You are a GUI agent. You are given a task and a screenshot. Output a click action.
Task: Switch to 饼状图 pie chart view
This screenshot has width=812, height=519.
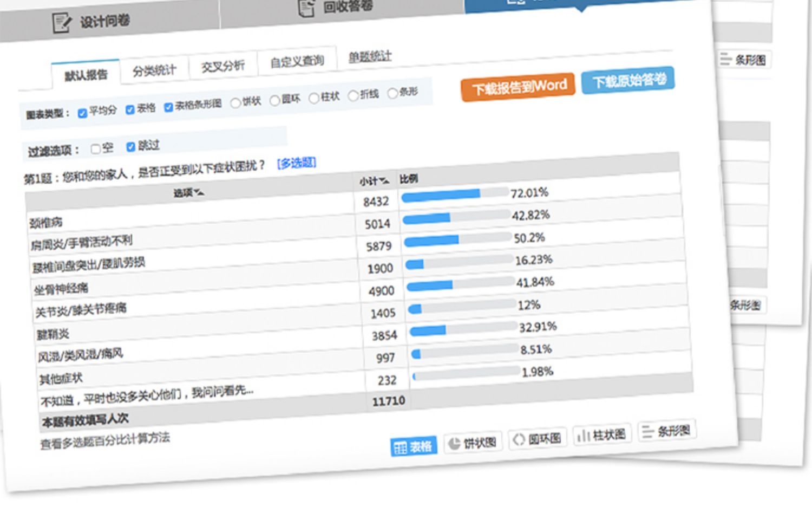[473, 443]
